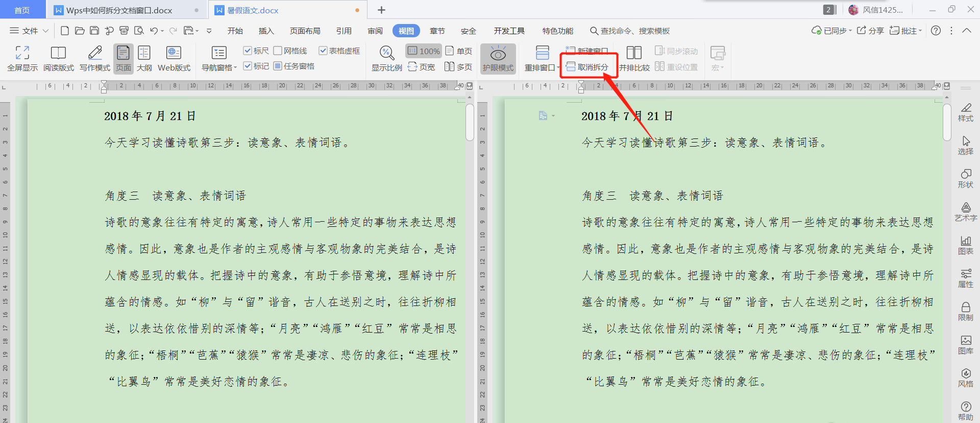Add a new tab with the plus button
Viewport: 980px width, 423px height.
pyautogui.click(x=381, y=10)
